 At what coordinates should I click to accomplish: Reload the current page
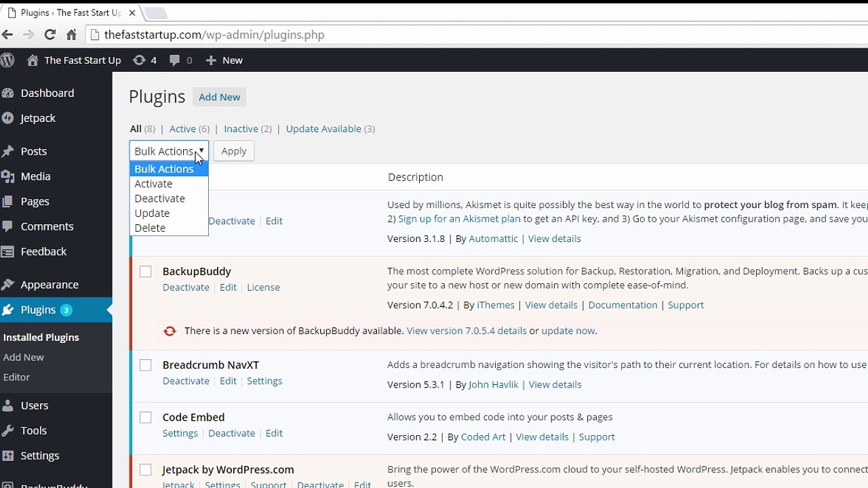pos(50,35)
